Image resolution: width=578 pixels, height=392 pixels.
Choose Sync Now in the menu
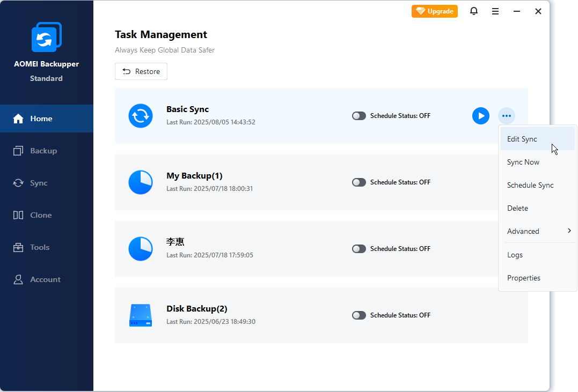[523, 162]
